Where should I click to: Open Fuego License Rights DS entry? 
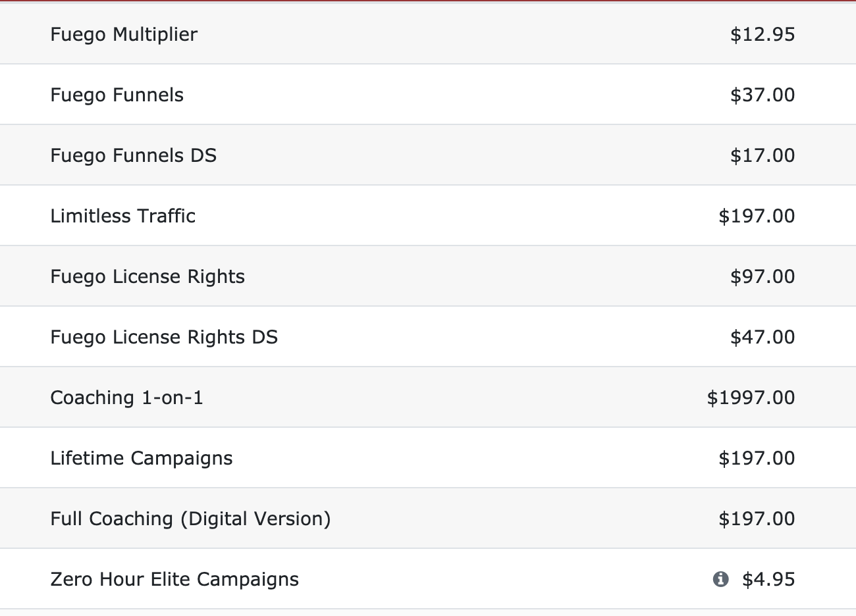[165, 337]
